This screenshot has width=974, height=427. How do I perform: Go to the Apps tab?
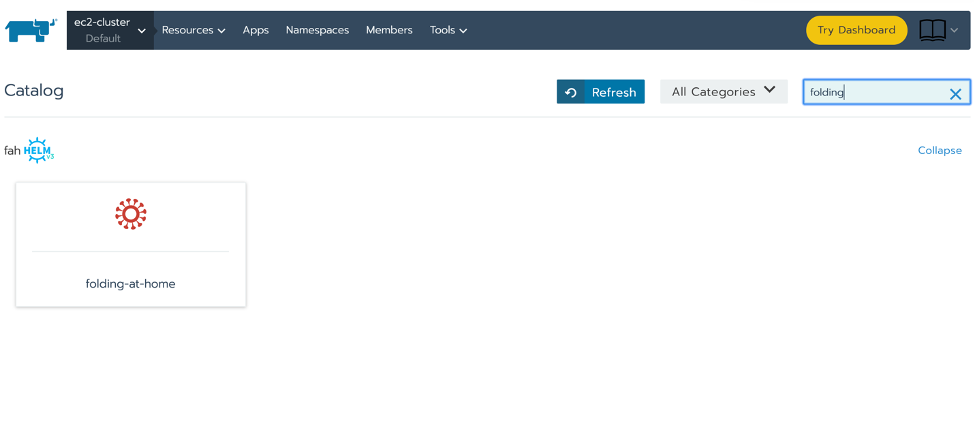255,30
